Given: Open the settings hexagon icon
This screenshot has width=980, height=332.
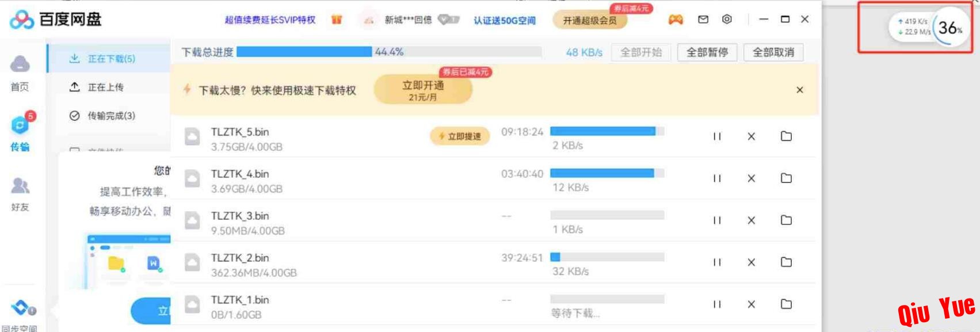Looking at the screenshot, I should [727, 19].
